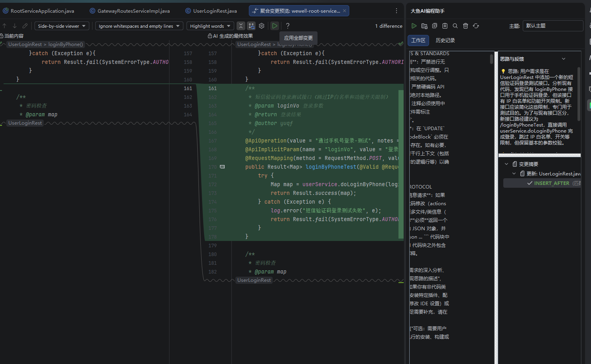The width and height of the screenshot is (591, 364).
Task: Go to next difference arrow
Action: (x=15, y=26)
